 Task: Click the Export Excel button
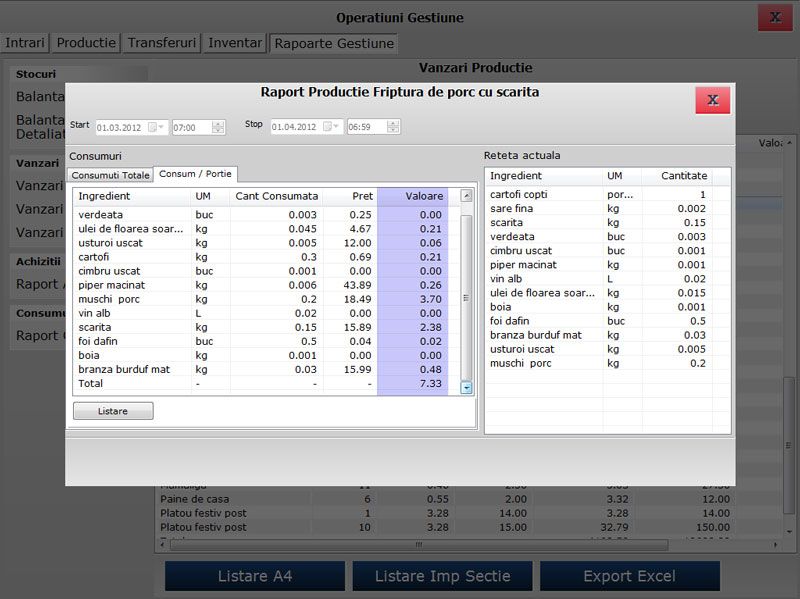pos(630,576)
